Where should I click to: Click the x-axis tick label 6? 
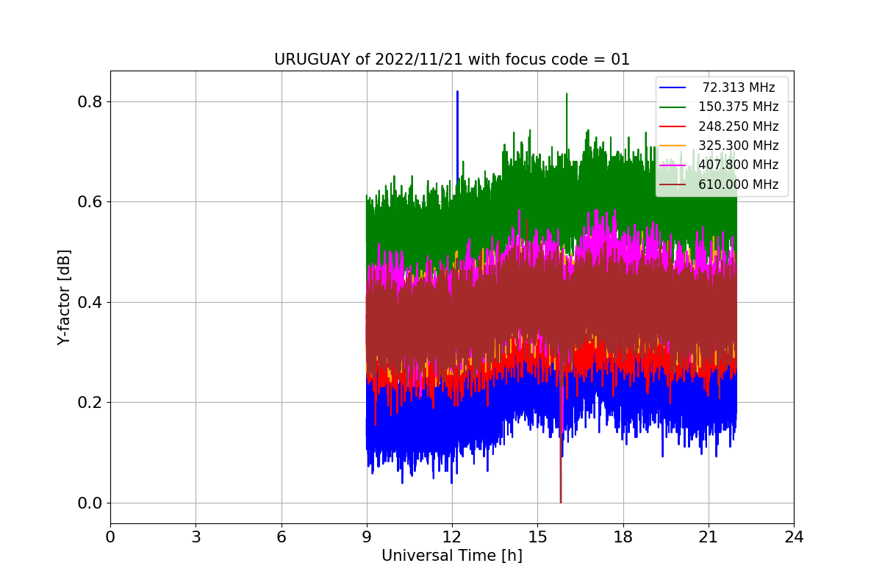[282, 537]
